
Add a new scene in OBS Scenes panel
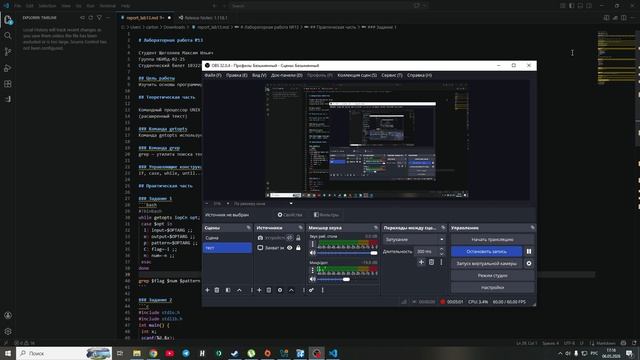click(x=207, y=290)
